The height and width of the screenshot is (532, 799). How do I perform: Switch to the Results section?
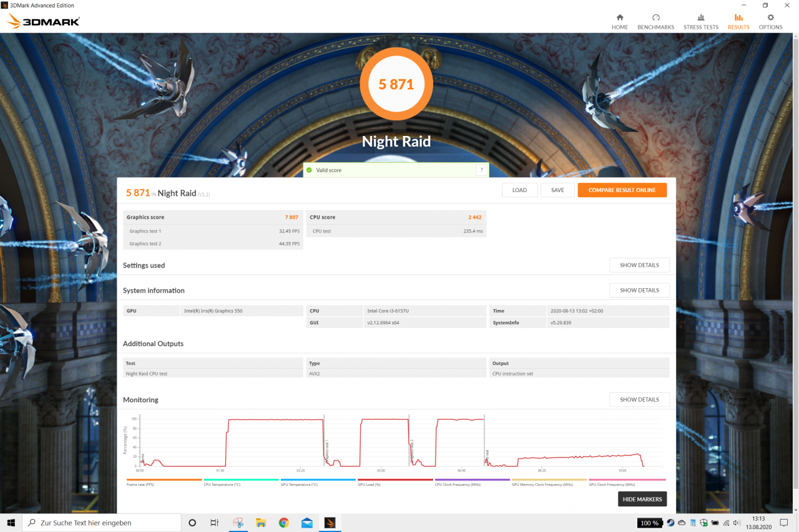click(x=738, y=22)
